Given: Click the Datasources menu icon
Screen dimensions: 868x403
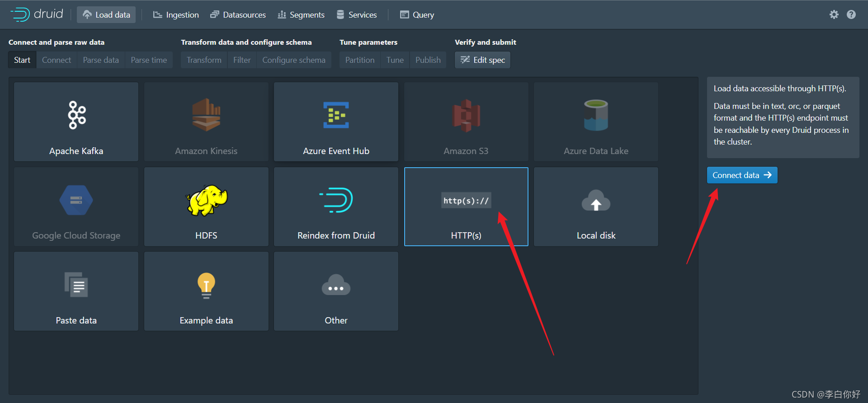Looking at the screenshot, I should coord(215,15).
